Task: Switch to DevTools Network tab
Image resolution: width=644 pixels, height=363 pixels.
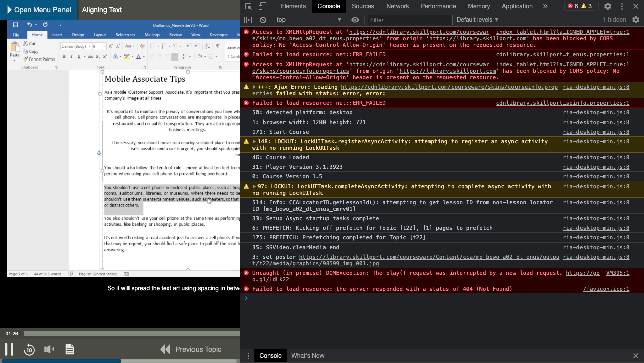Action: tap(398, 6)
